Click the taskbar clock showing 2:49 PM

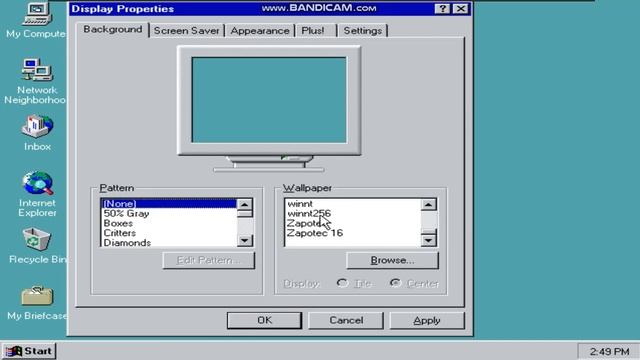(609, 351)
